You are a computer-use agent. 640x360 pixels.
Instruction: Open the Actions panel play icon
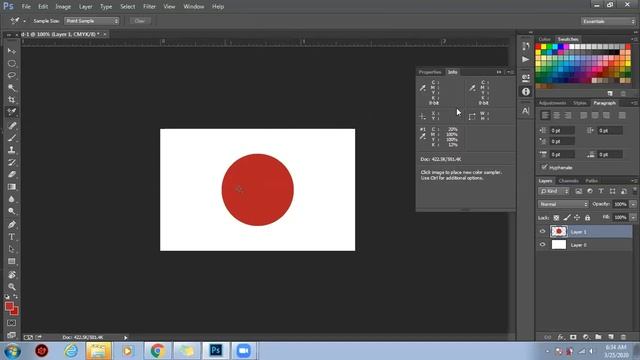point(526,60)
